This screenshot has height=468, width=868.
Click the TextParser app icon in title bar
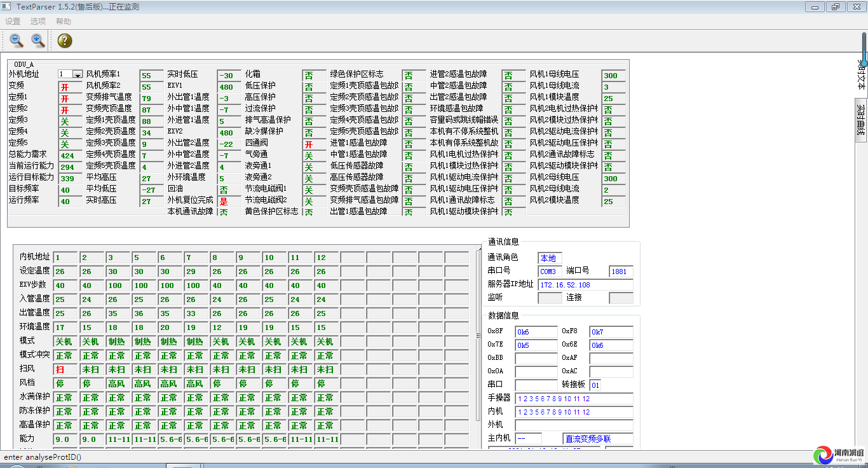coord(7,7)
